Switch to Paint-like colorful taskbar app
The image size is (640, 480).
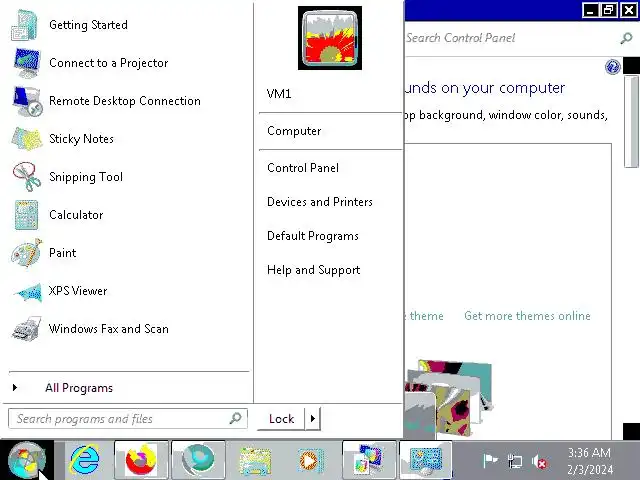(x=369, y=460)
